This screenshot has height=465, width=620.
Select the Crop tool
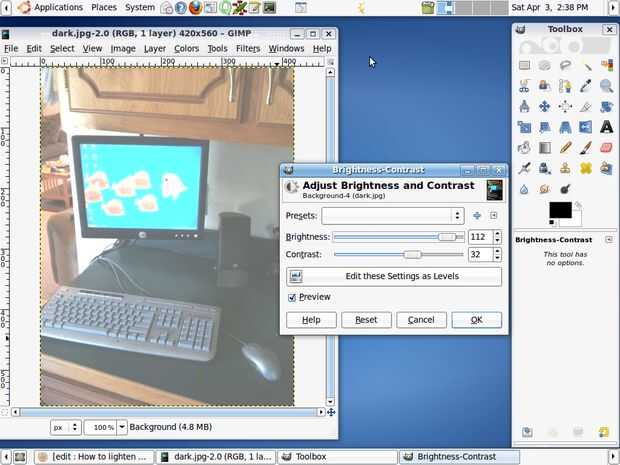586,106
